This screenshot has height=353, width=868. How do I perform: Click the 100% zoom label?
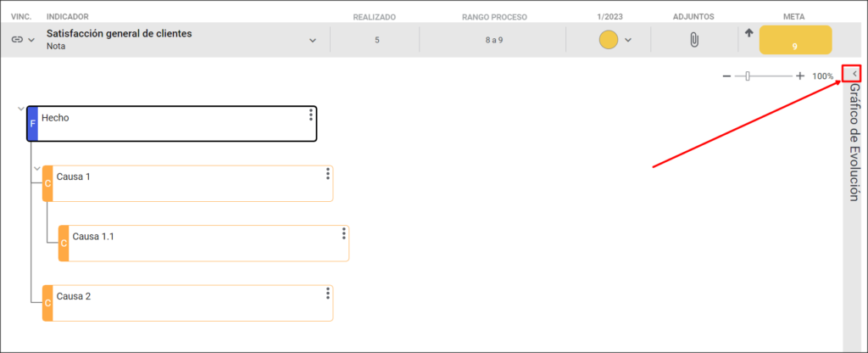pyautogui.click(x=822, y=76)
